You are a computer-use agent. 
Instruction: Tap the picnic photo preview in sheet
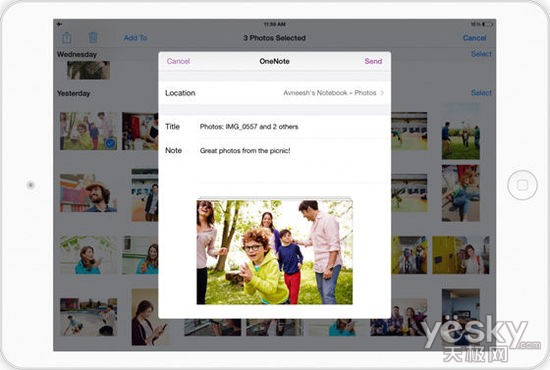(275, 252)
